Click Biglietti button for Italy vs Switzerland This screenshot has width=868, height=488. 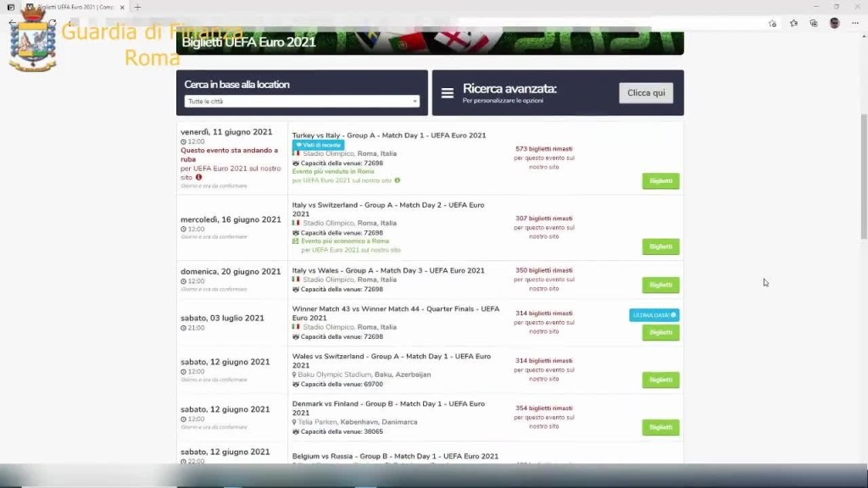pyautogui.click(x=660, y=247)
